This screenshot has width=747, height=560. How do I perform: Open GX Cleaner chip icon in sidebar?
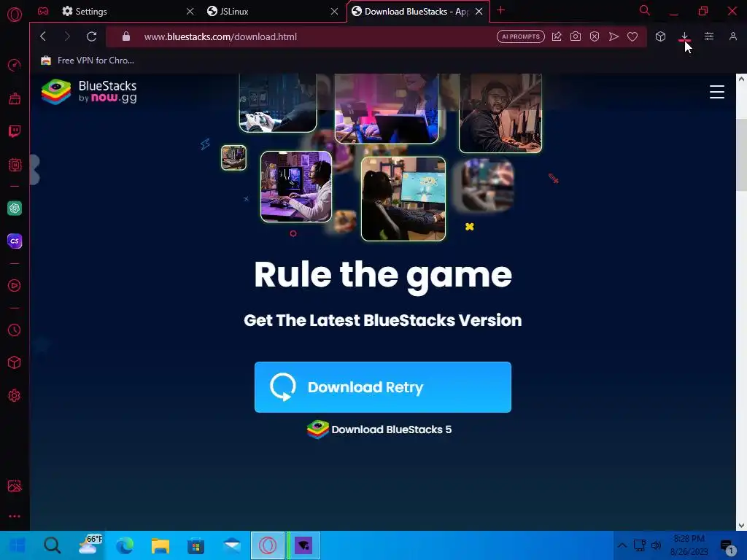pos(15,165)
